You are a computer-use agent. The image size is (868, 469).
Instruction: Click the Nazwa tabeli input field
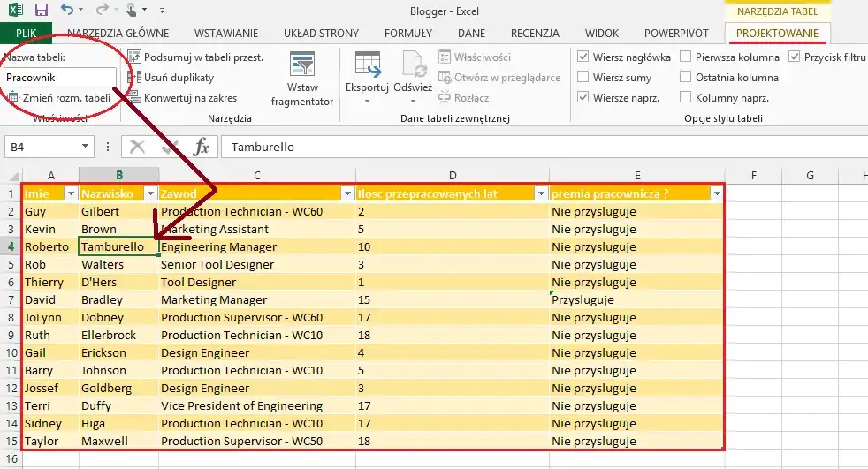58,78
